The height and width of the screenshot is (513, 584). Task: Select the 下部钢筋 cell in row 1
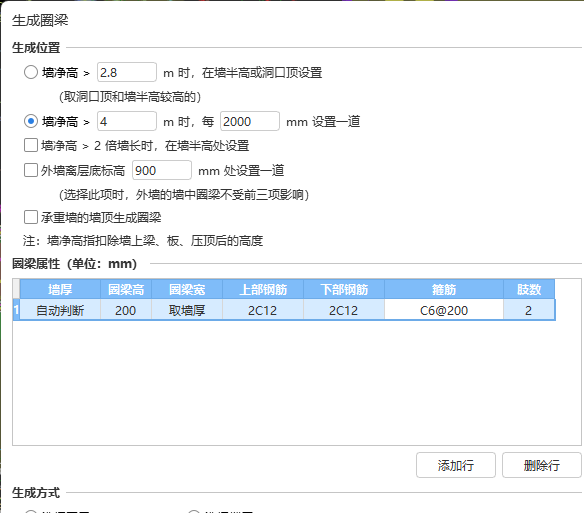[344, 310]
